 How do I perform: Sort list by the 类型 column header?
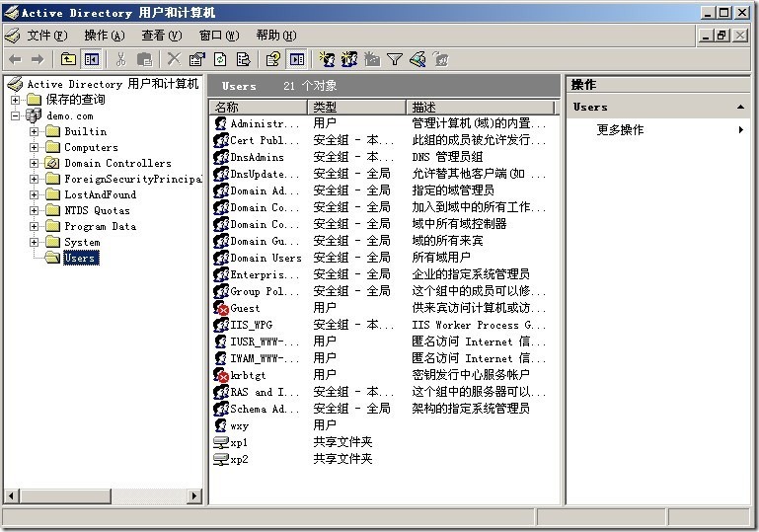point(355,107)
